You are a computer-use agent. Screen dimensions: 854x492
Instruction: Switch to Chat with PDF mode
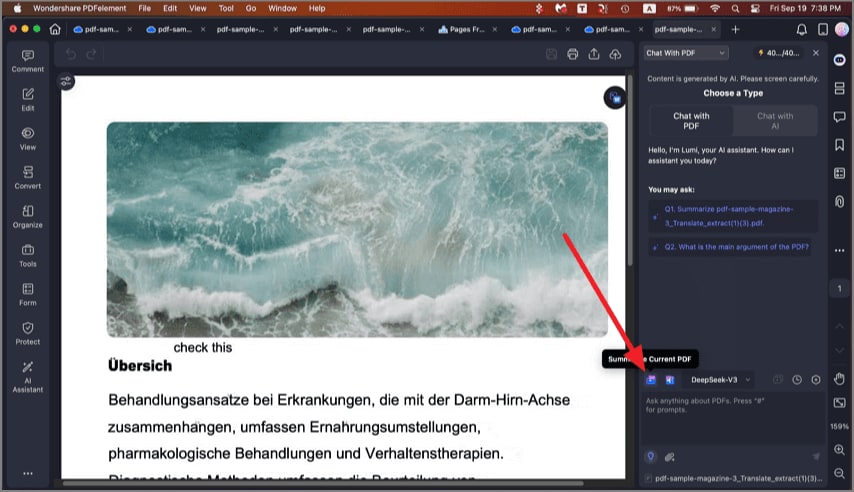tap(691, 121)
